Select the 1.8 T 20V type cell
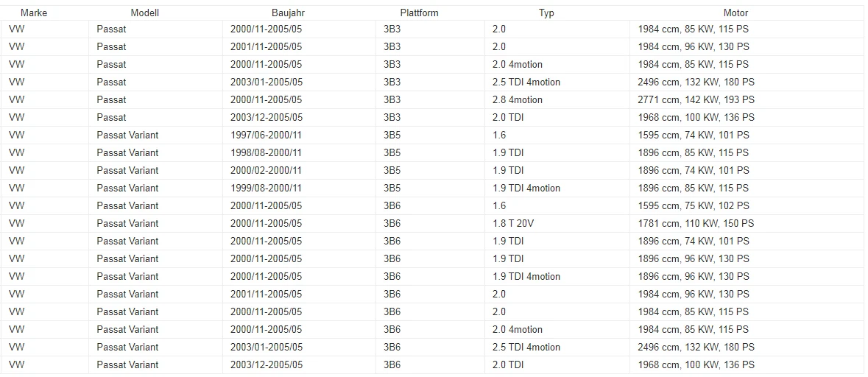Image resolution: width=868 pixels, height=377 pixels. coord(557,224)
